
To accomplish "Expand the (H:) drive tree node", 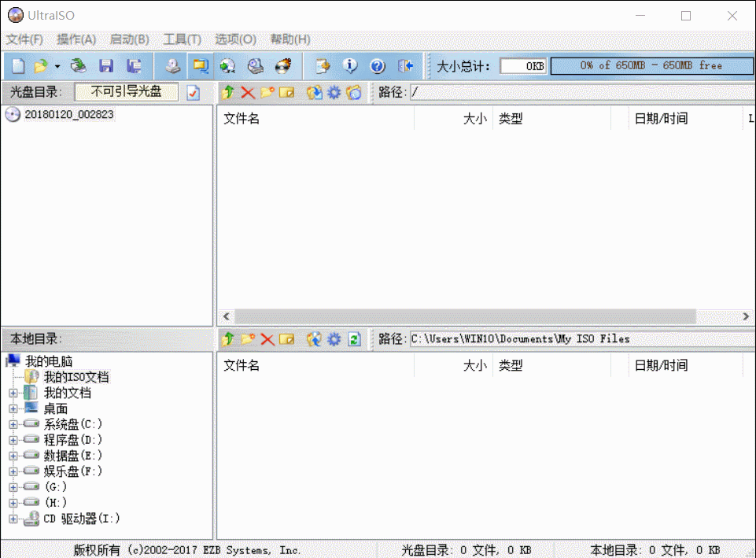I will click(x=13, y=503).
